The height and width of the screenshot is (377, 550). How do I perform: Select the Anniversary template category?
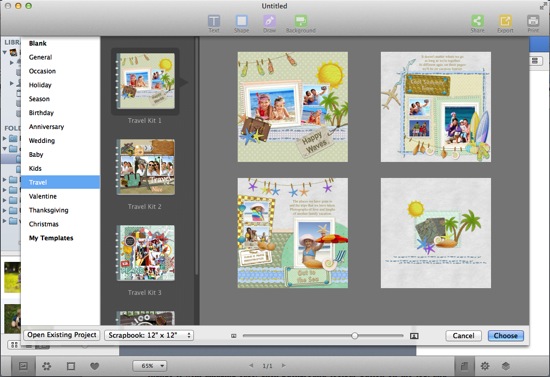point(60,127)
